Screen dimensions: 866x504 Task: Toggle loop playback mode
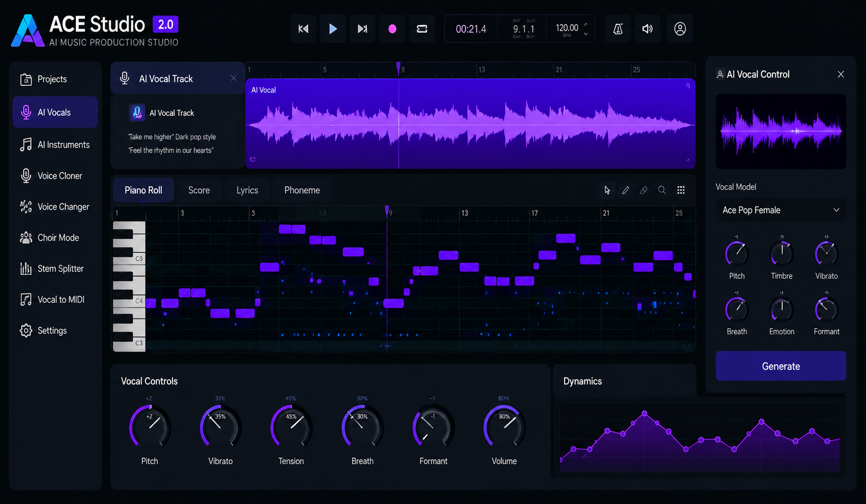[x=422, y=29]
